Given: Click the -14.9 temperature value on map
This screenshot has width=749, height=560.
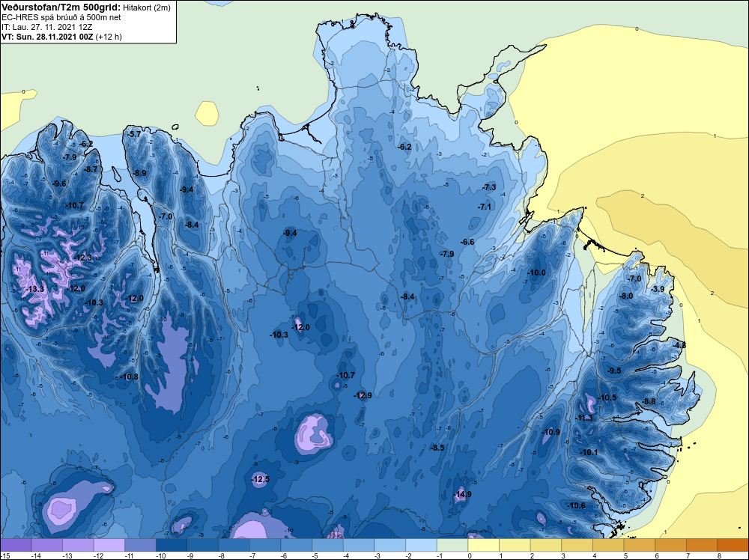Looking at the screenshot, I should 463,494.
